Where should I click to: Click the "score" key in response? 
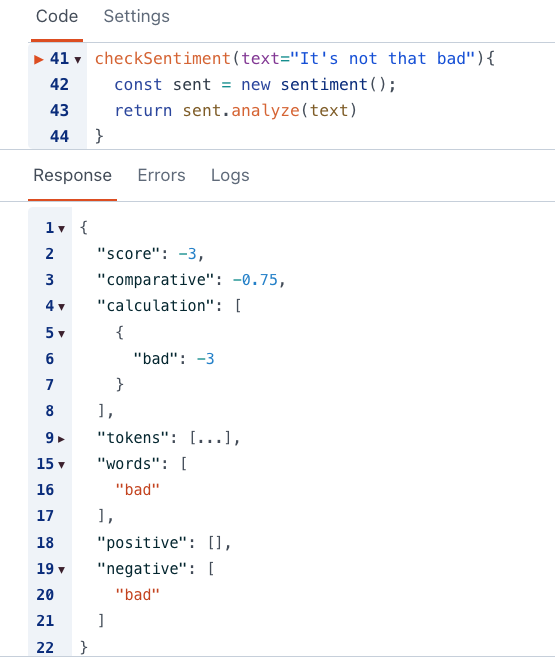(129, 254)
